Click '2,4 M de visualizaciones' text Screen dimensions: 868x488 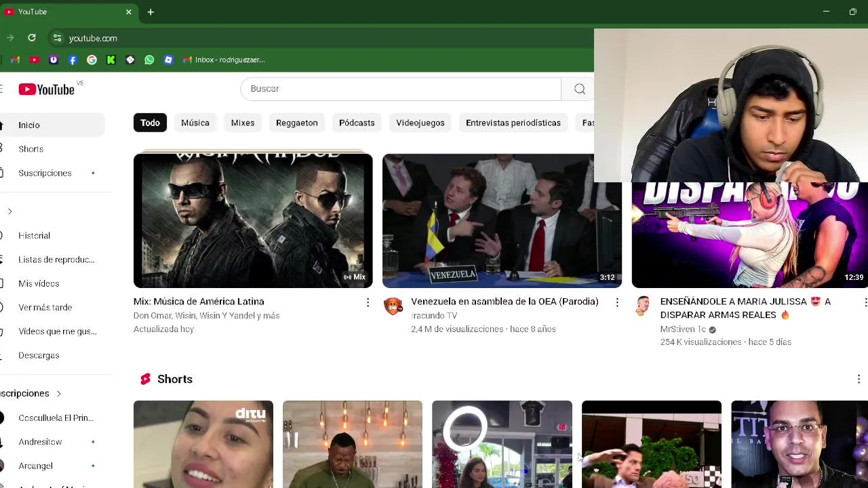457,329
